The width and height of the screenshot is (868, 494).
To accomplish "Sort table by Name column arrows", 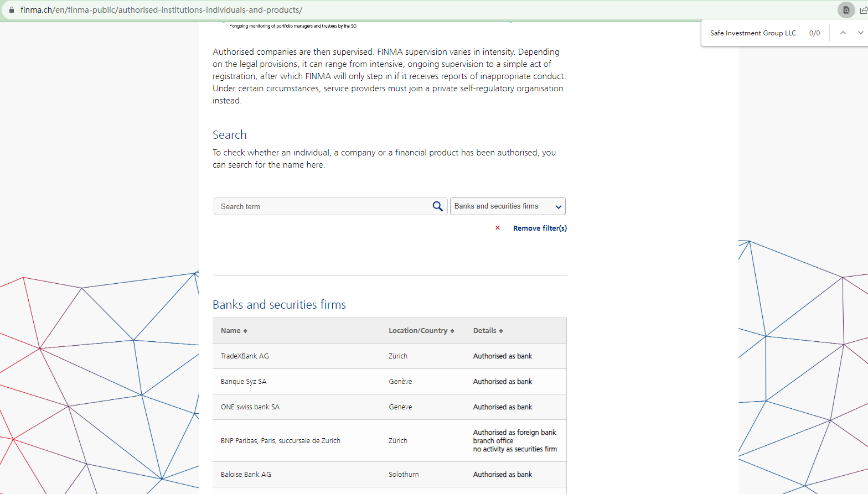I will pos(245,331).
